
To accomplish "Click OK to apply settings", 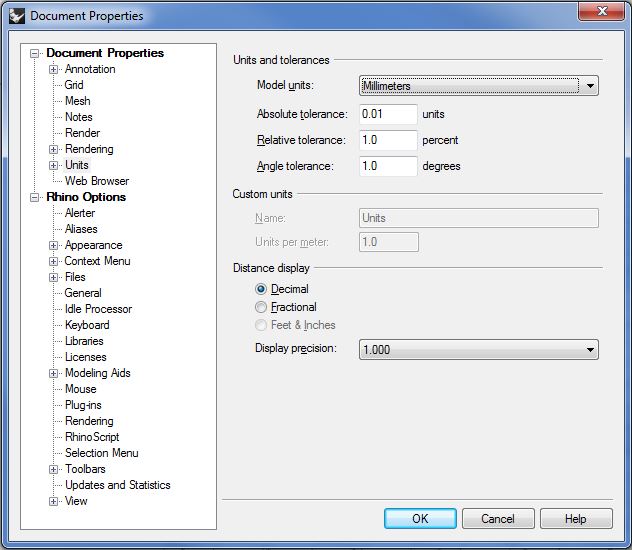I will pyautogui.click(x=420, y=519).
